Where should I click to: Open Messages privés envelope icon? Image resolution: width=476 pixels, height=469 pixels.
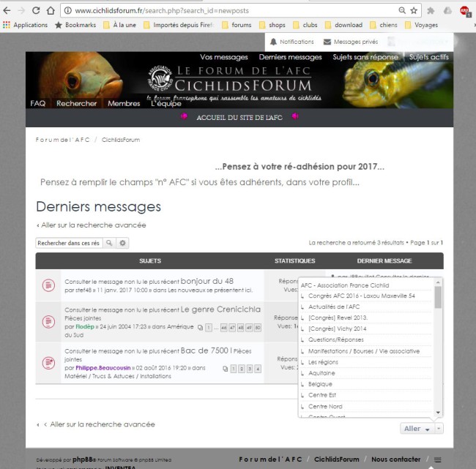pyautogui.click(x=327, y=42)
